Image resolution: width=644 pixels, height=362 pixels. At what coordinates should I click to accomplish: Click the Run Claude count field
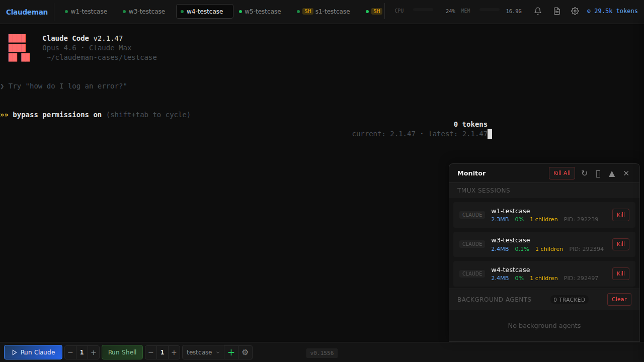[82, 352]
